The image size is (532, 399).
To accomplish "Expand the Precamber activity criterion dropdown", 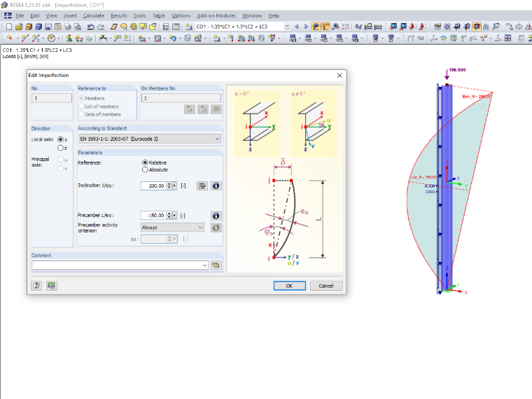I will [x=172, y=227].
